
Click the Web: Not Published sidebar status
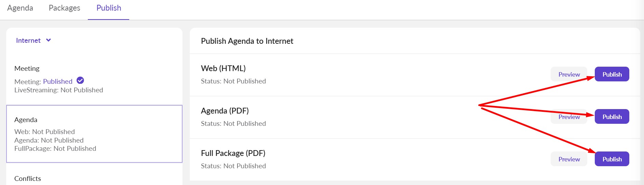coord(44,132)
